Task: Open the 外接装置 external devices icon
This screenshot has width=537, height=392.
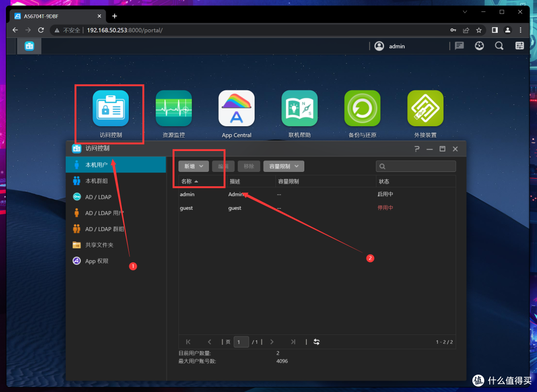Action: (425, 108)
